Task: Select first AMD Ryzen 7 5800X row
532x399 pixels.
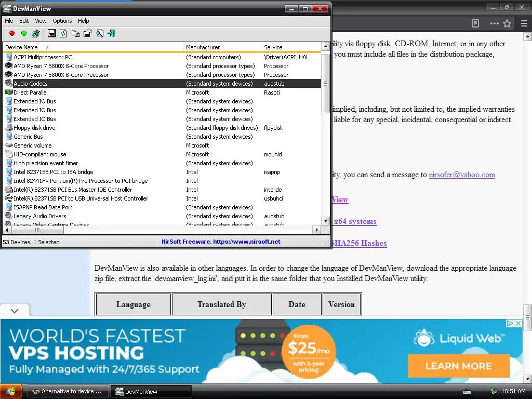Action: tap(162, 66)
